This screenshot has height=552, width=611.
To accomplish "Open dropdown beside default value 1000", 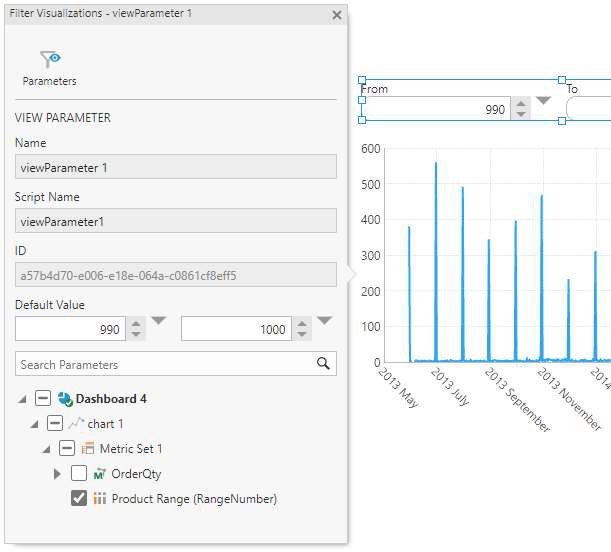I will 324,321.
